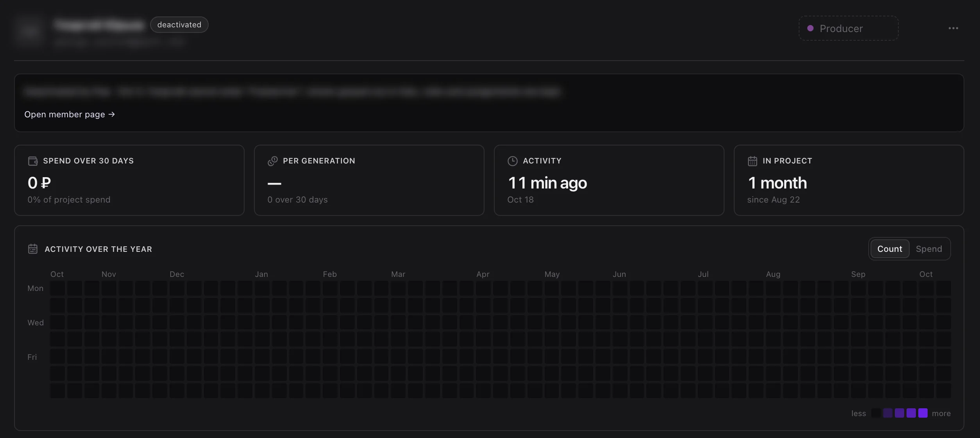
Task: Click the 'more' legend label
Action: click(941, 413)
